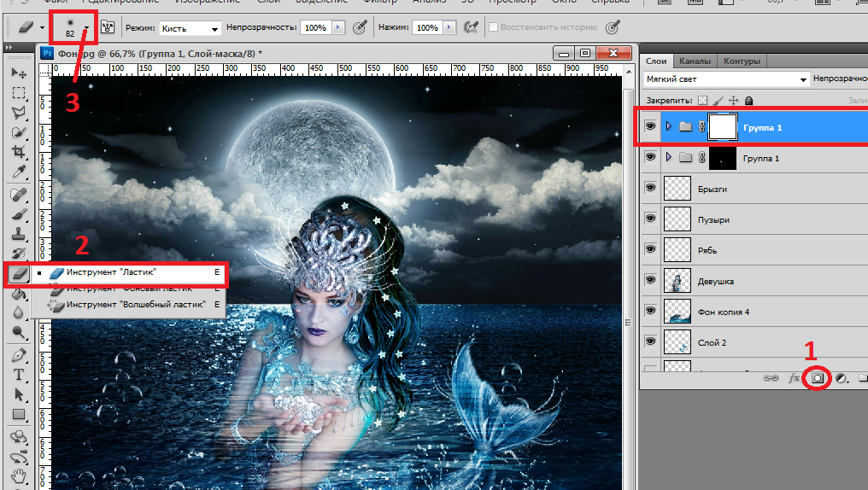868x490 pixels.
Task: Switch to the Контуры tab
Action: (741, 61)
